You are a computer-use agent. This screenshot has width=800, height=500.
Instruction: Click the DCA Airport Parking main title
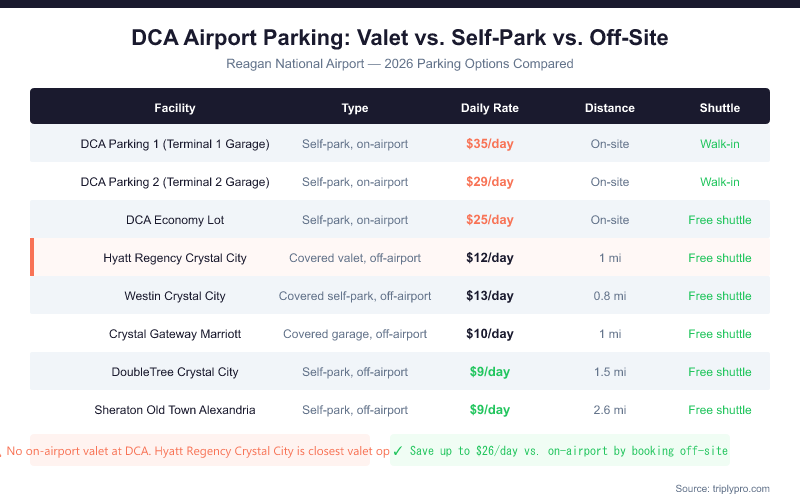coord(400,38)
